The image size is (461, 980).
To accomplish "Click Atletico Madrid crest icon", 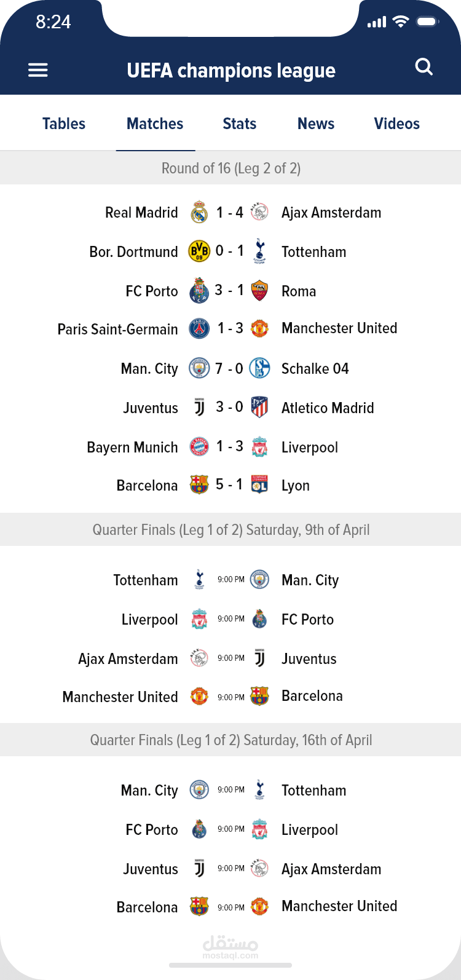I will click(259, 407).
